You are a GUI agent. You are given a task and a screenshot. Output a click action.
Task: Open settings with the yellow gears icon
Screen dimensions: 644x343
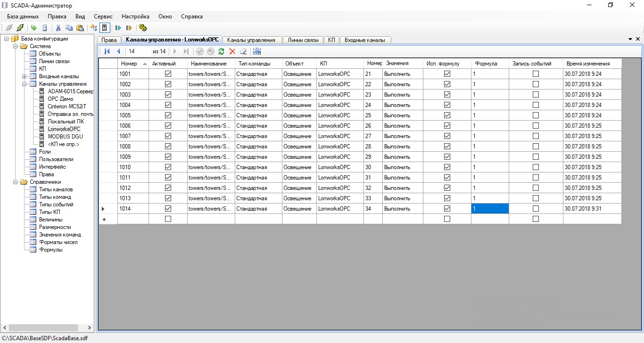(143, 28)
